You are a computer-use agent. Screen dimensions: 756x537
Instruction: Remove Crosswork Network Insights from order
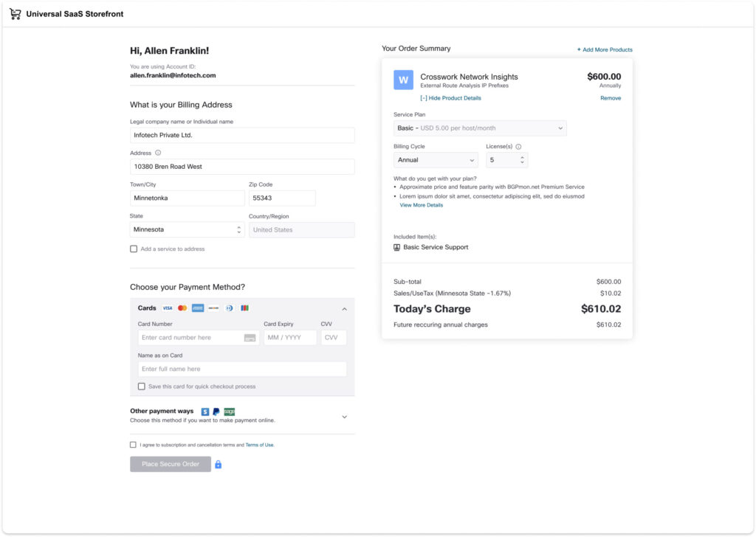pos(611,97)
